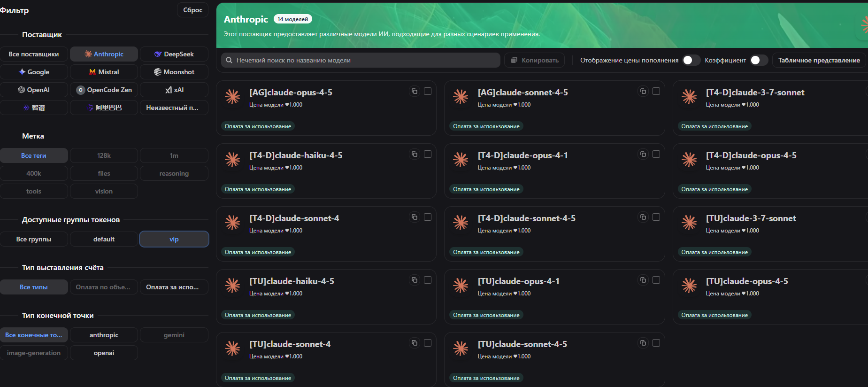The width and height of the screenshot is (868, 387).
Task: Tick the checkbox for [AG]claude-opus-4-5
Action: tap(428, 91)
